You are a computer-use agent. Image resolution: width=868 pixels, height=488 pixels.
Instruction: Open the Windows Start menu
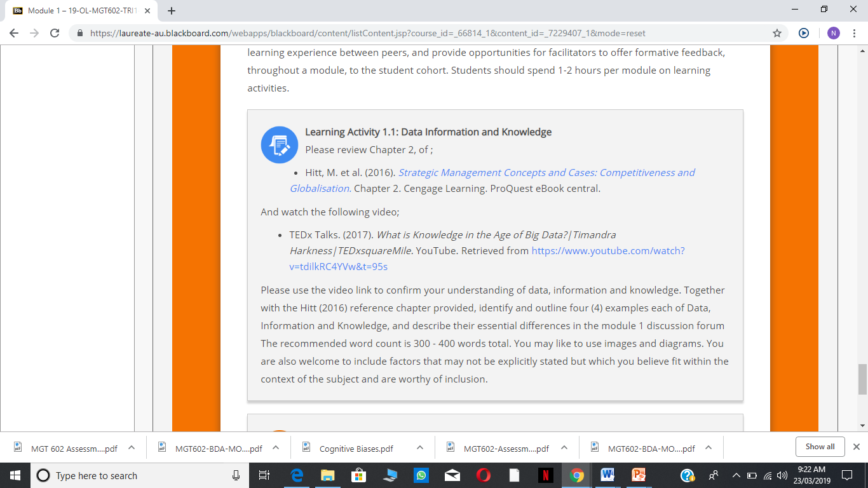click(x=15, y=475)
